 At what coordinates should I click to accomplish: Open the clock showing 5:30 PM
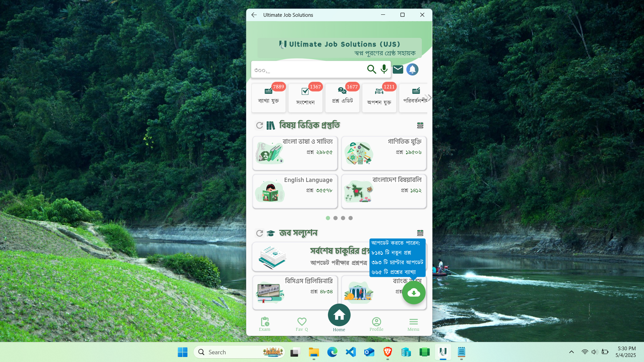point(626,352)
